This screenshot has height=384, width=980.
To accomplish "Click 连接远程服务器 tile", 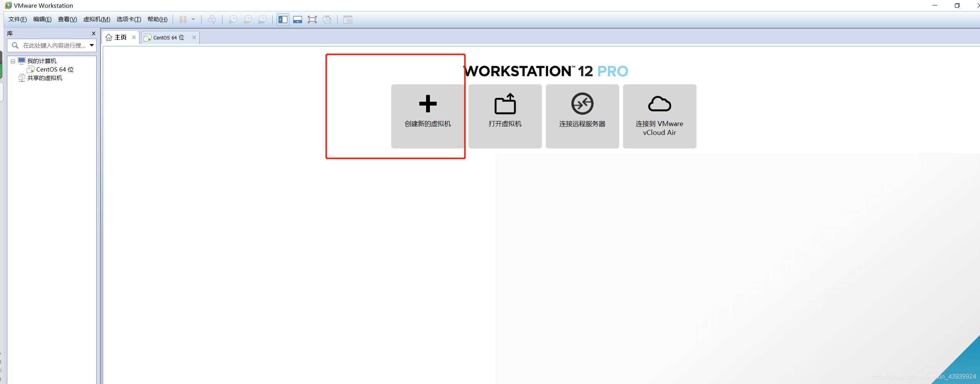I will tap(582, 116).
